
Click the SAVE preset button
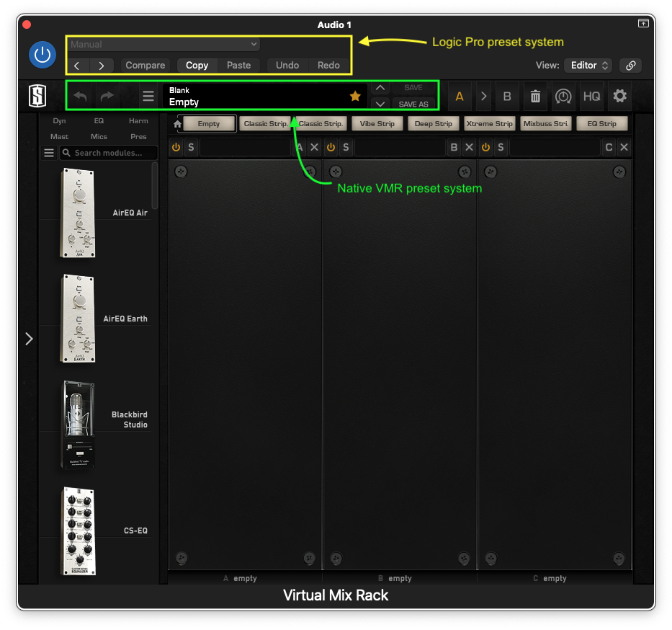tap(413, 88)
